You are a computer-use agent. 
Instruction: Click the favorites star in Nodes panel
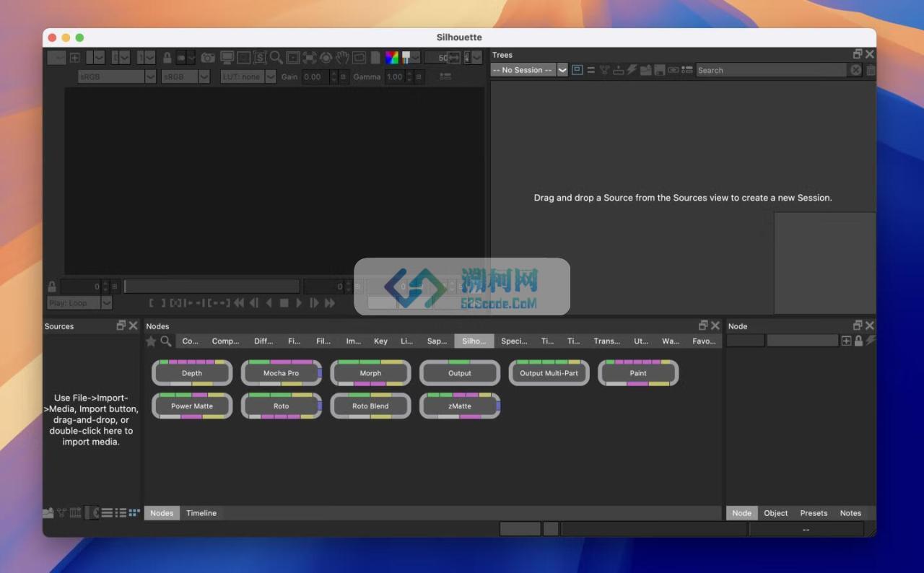click(x=151, y=341)
